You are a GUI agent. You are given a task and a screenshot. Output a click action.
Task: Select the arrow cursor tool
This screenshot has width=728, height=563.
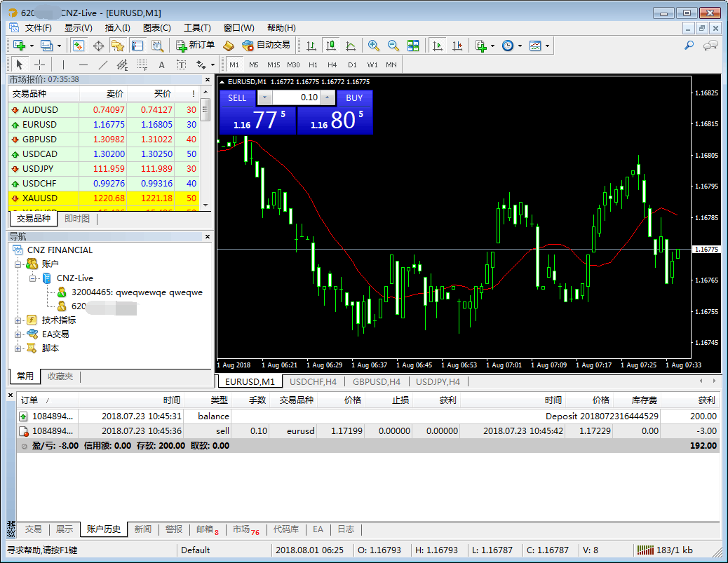point(20,65)
